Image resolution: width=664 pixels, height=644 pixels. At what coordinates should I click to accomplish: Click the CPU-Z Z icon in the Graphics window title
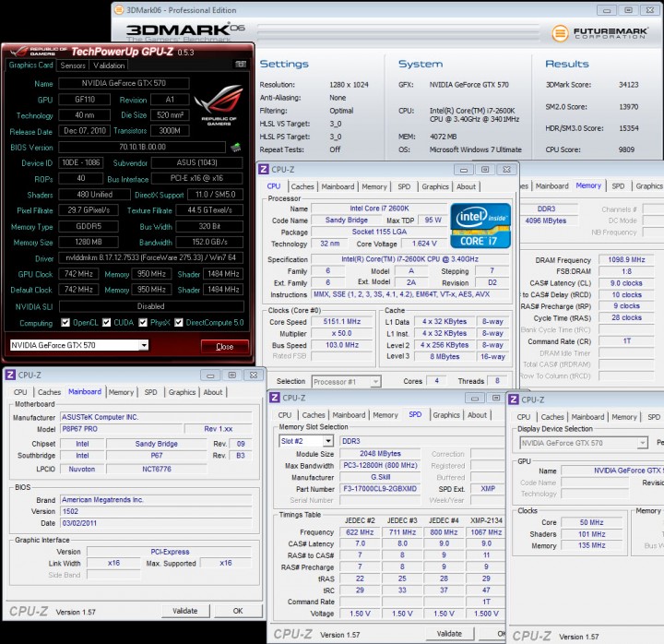coord(514,400)
